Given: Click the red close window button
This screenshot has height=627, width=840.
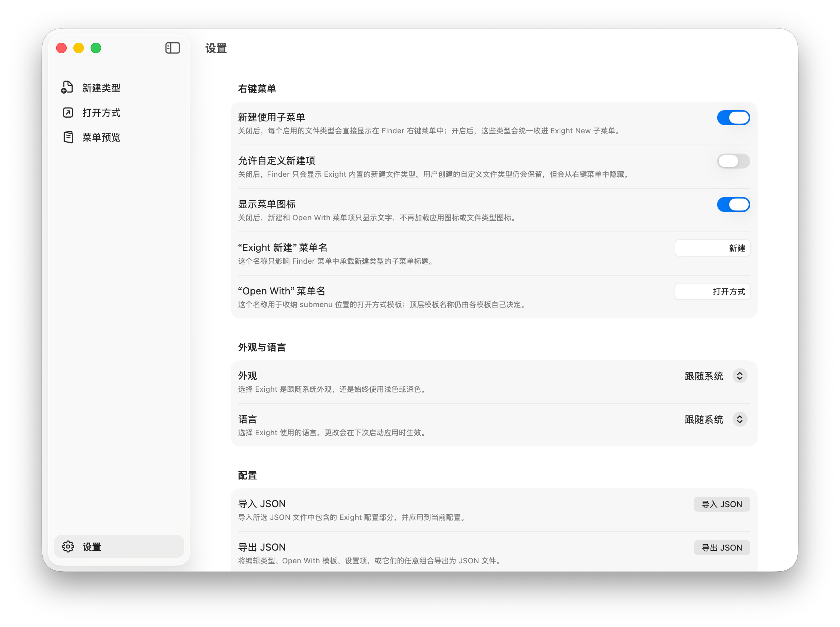Looking at the screenshot, I should pos(61,48).
